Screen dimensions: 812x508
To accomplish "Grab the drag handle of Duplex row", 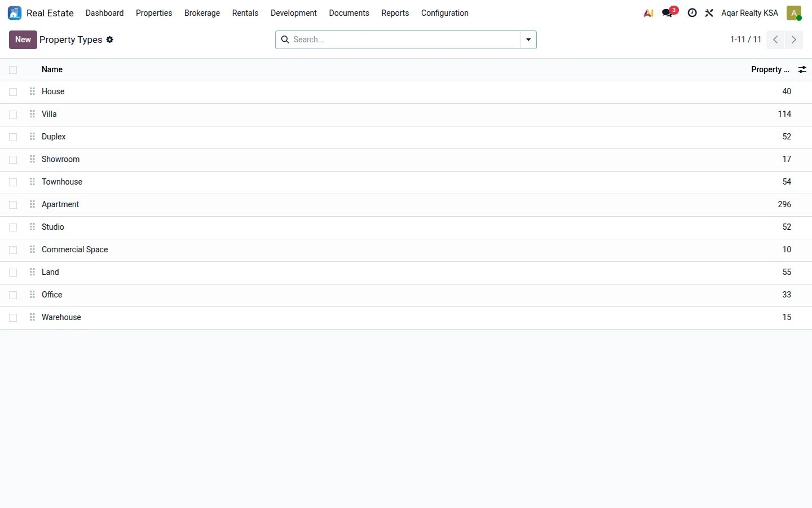I will pos(32,137).
